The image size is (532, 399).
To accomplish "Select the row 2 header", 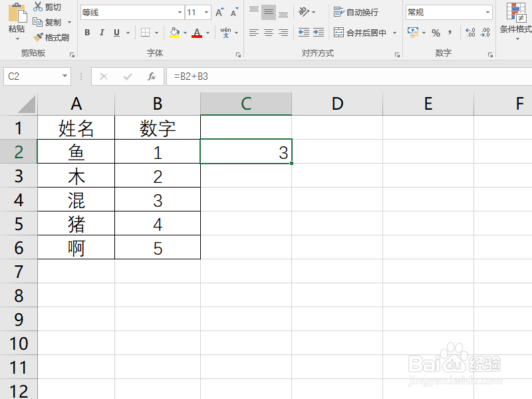I will [x=19, y=152].
